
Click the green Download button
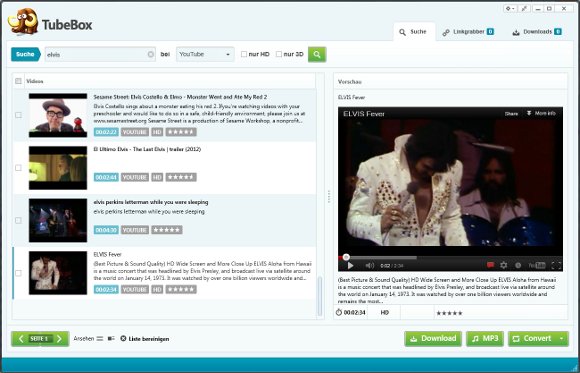433,339
